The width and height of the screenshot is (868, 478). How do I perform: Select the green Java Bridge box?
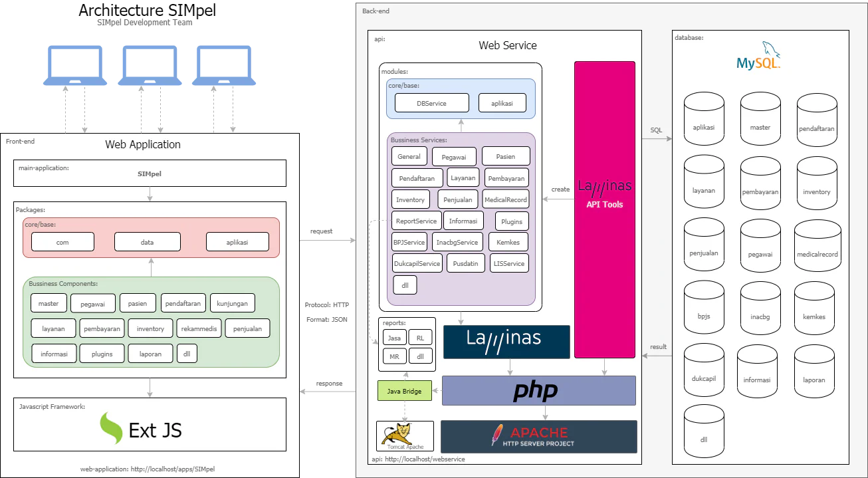403,391
